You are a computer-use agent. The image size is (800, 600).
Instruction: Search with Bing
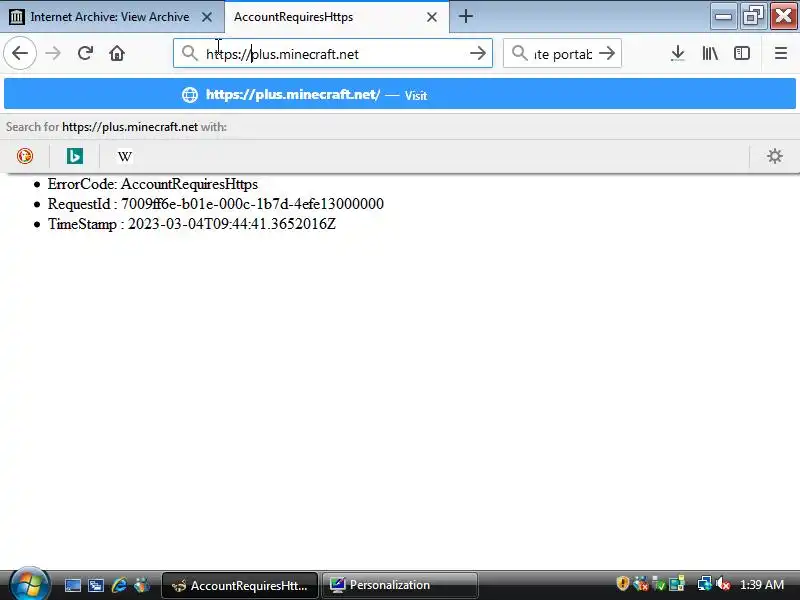(75, 156)
